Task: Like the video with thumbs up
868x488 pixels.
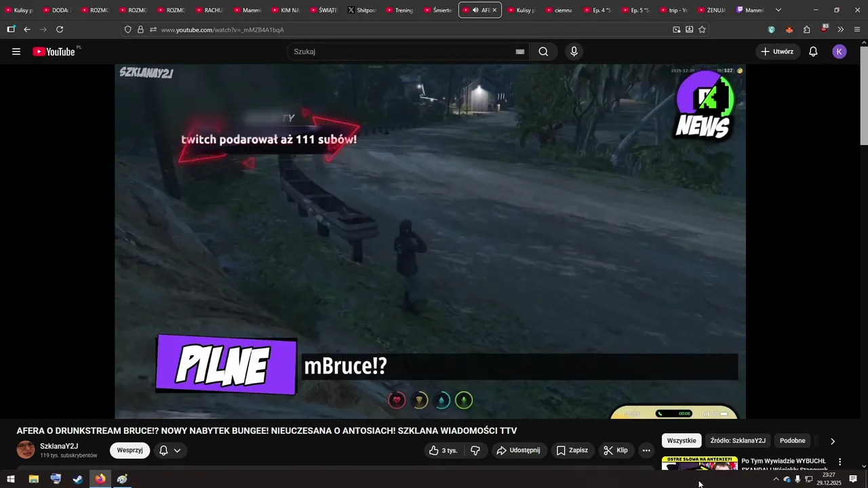Action: (443, 450)
